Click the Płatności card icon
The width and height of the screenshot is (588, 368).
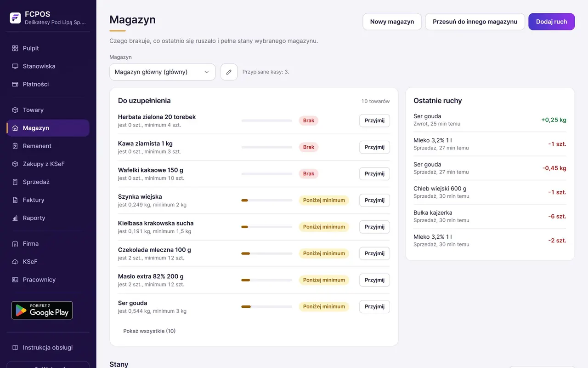pos(15,84)
